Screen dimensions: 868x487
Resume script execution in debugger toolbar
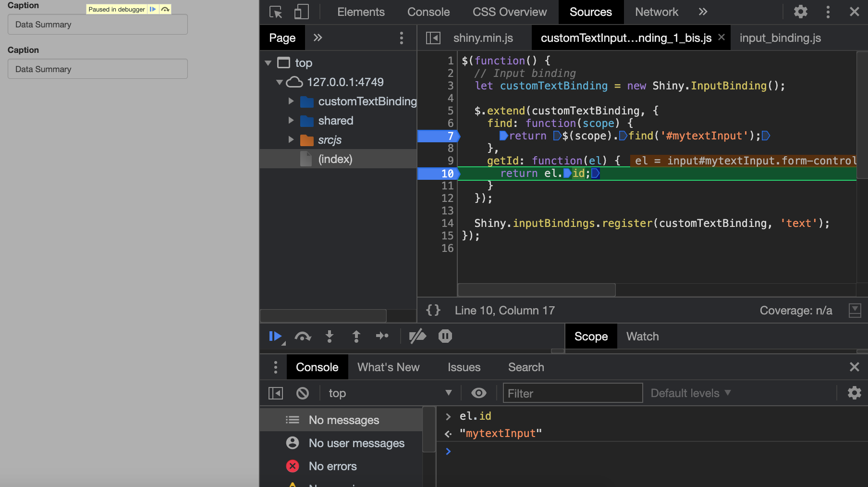(275, 336)
